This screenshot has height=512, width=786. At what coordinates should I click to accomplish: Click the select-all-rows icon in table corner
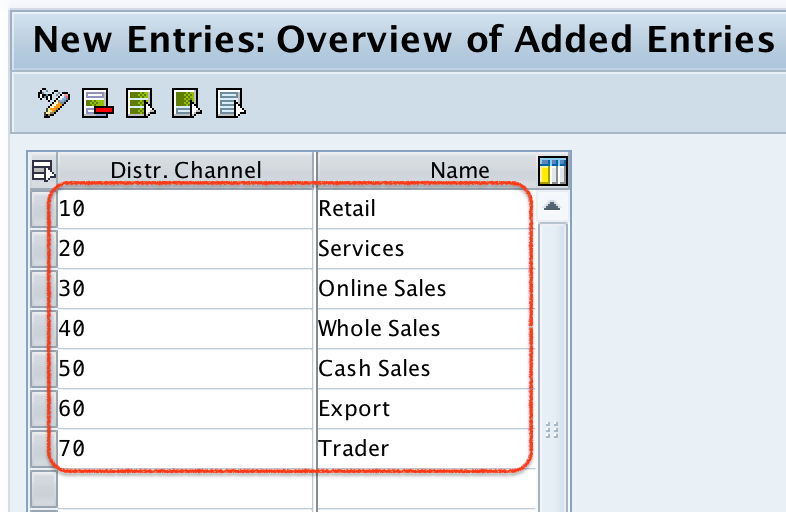(x=43, y=170)
